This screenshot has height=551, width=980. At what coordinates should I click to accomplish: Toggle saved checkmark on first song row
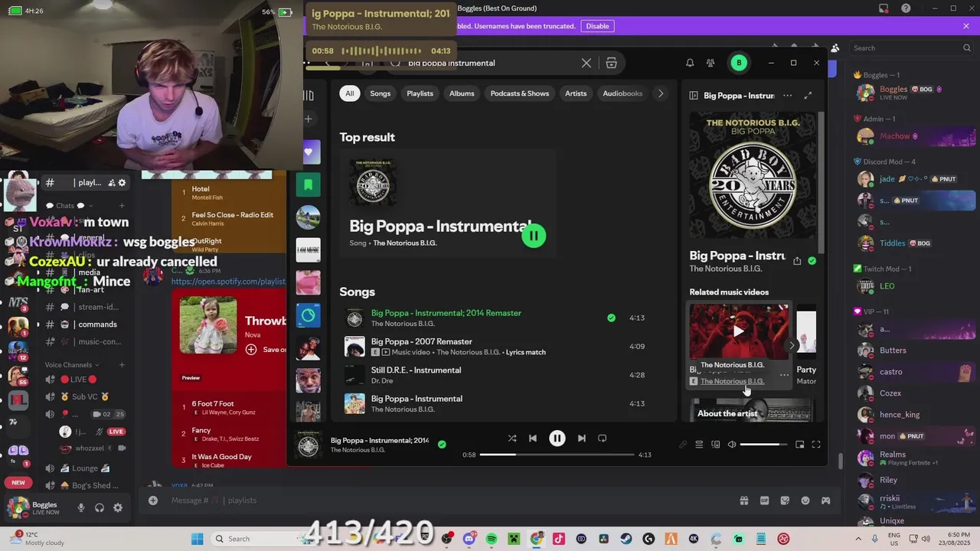[611, 318]
